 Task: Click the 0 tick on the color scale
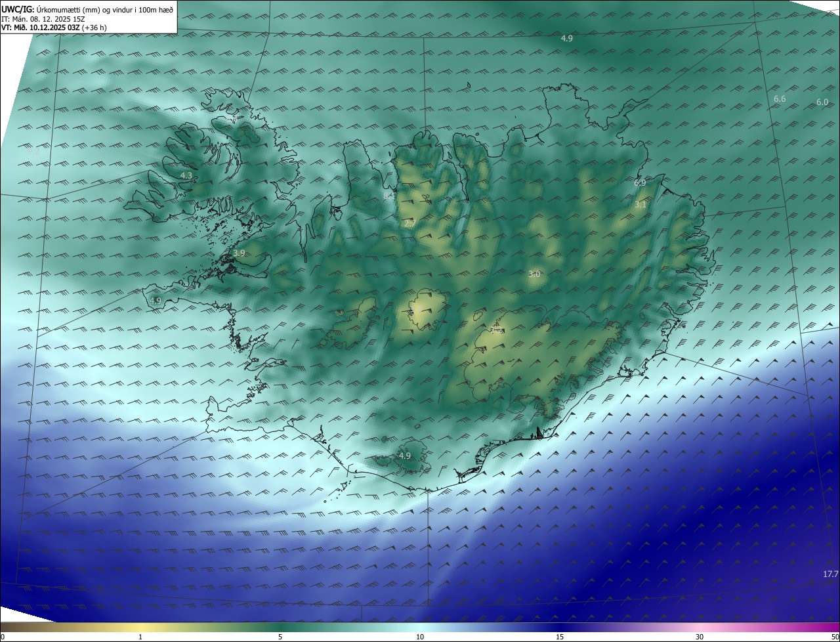point(3,637)
